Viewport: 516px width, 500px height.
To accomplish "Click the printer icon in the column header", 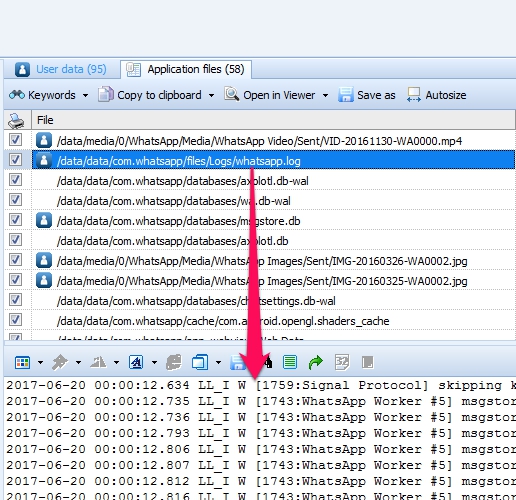I will pos(16,120).
